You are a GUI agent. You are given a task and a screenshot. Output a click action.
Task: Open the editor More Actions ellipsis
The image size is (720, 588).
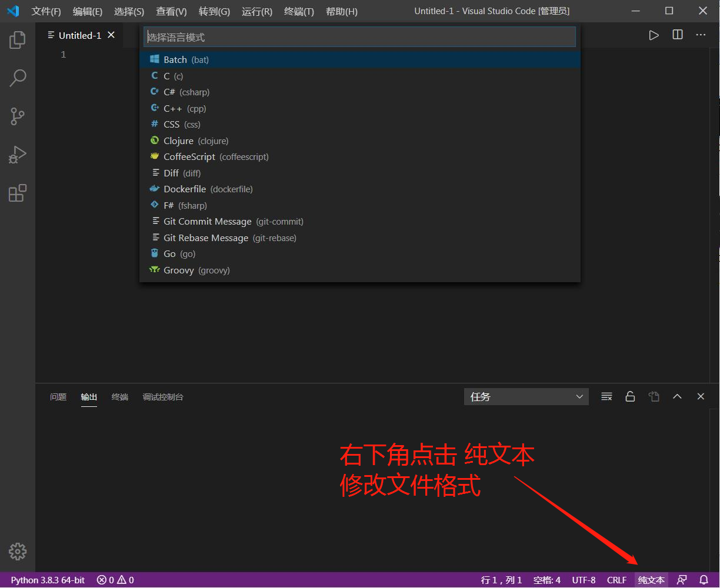click(x=701, y=35)
